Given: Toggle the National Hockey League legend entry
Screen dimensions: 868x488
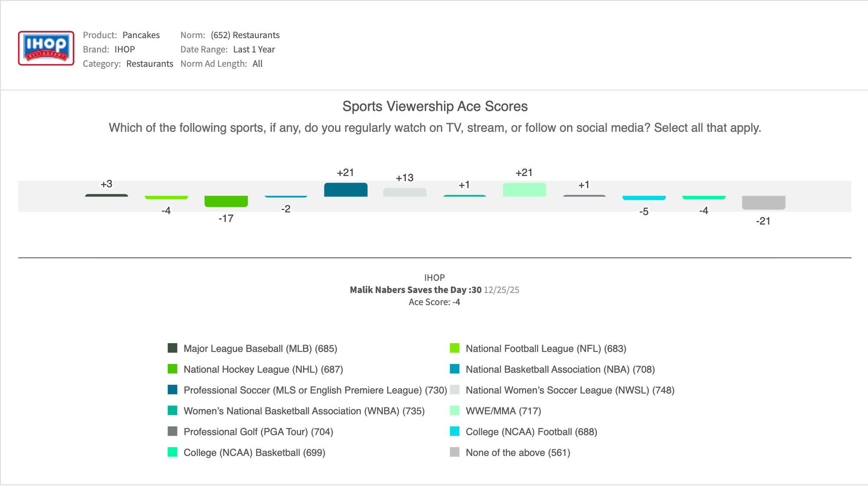Looking at the screenshot, I should tap(263, 370).
